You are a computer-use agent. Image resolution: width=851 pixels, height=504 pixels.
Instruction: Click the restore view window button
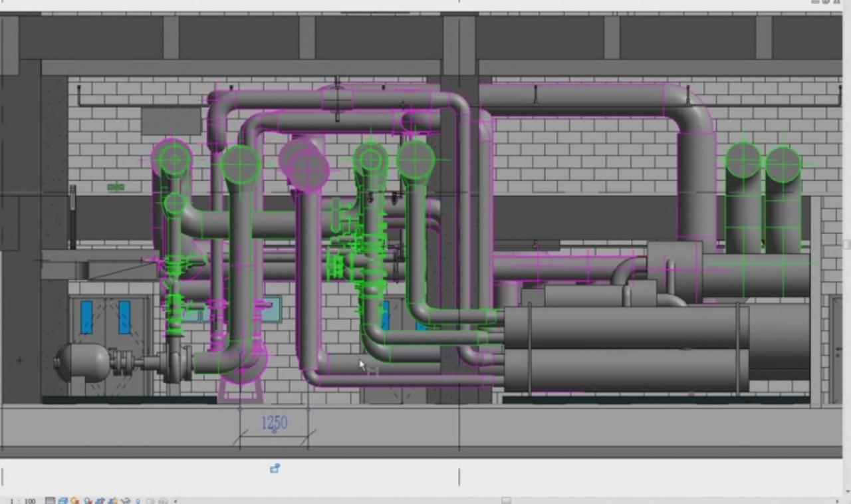point(826,2)
